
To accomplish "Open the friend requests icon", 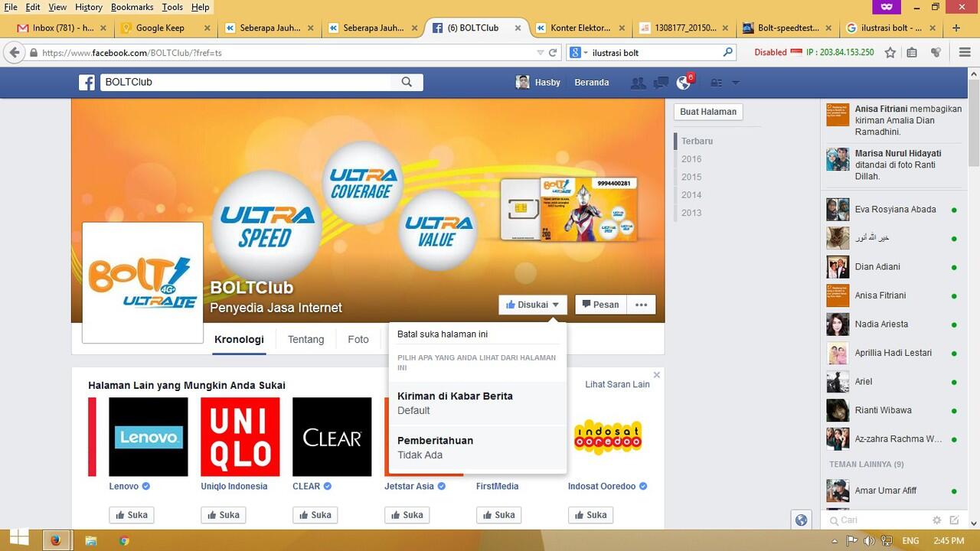I will pos(638,83).
